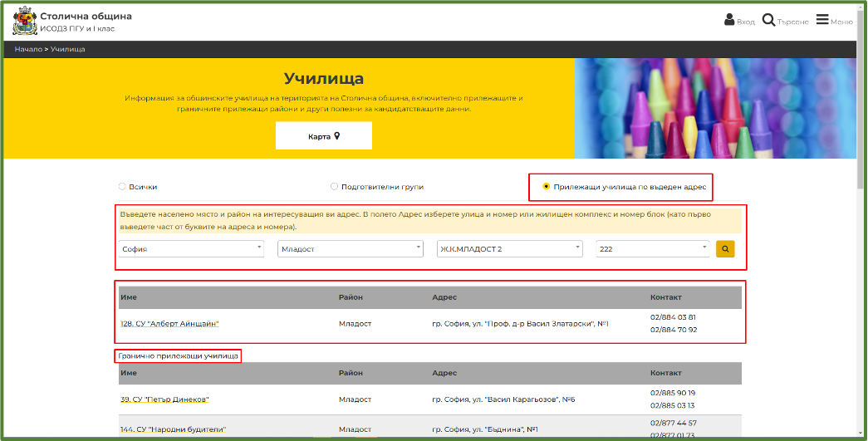The height and width of the screenshot is (441, 868).
Task: Click the Училища page heading
Action: tap(324, 79)
